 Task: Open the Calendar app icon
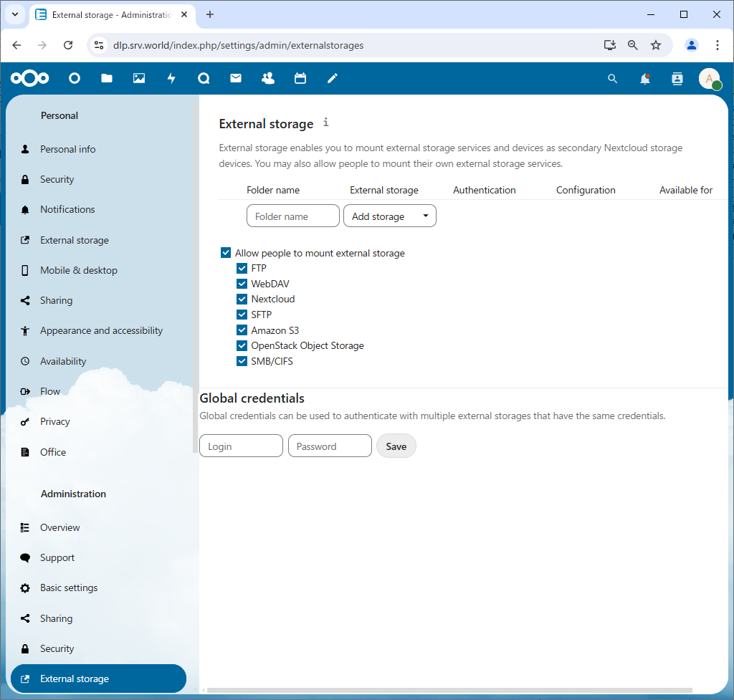(300, 79)
